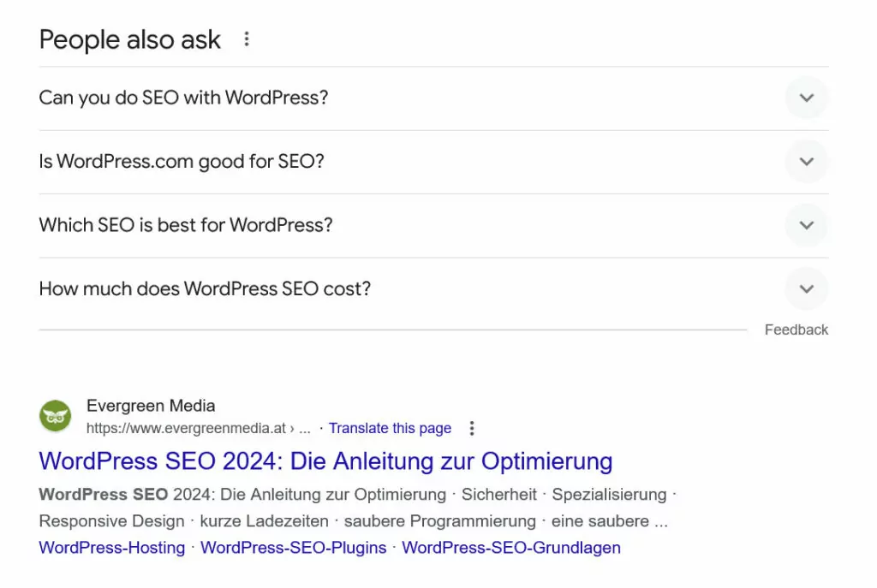The width and height of the screenshot is (877, 588).
Task: Expand "Can you do SEO with WordPress?" chevron
Action: pyautogui.click(x=806, y=98)
